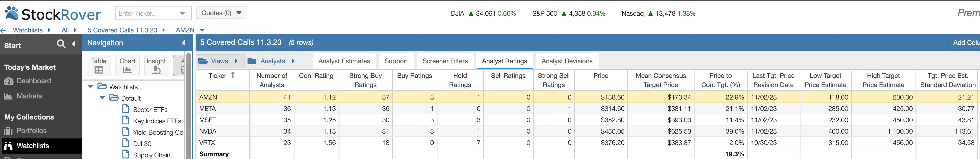Select DJI 30 document icon
The height and width of the screenshot is (159, 980).
pyautogui.click(x=126, y=143)
